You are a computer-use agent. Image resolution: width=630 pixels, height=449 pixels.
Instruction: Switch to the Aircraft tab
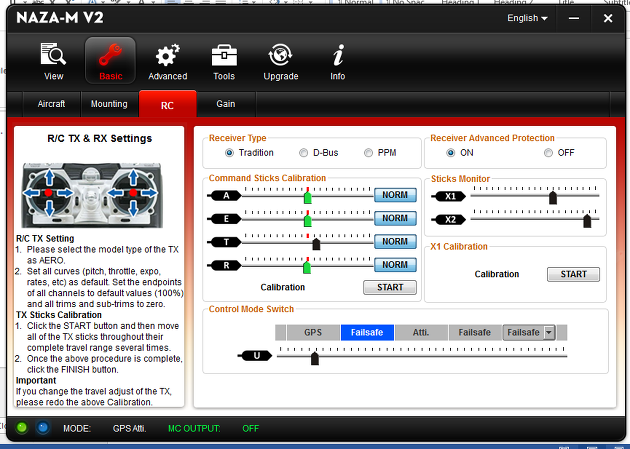point(51,104)
